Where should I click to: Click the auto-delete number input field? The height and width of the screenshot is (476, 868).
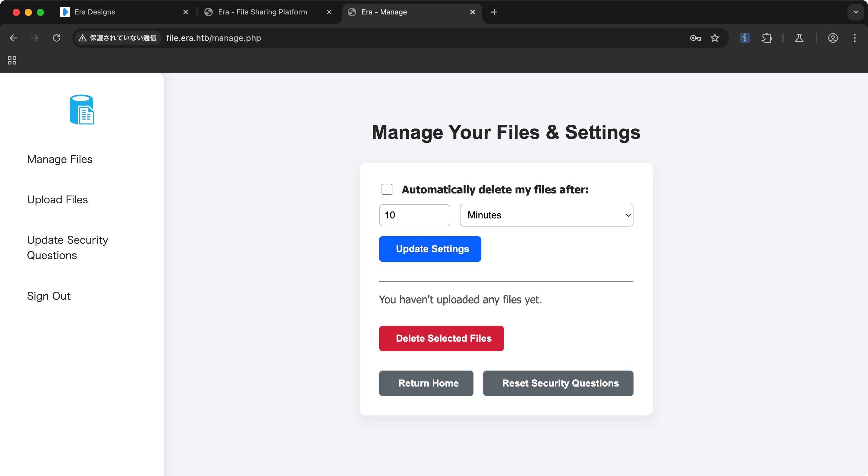[x=414, y=215]
